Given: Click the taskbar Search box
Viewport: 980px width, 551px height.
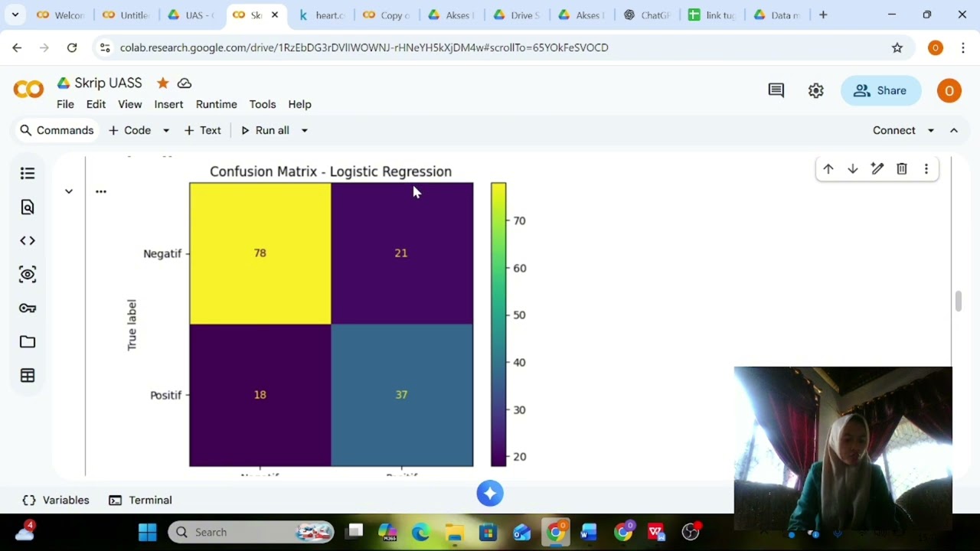Looking at the screenshot, I should [251, 532].
